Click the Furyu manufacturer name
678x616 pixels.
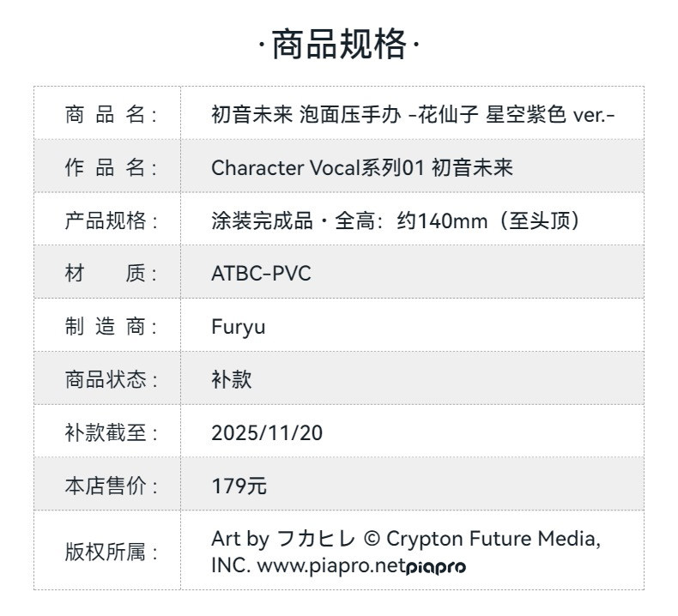coord(238,327)
